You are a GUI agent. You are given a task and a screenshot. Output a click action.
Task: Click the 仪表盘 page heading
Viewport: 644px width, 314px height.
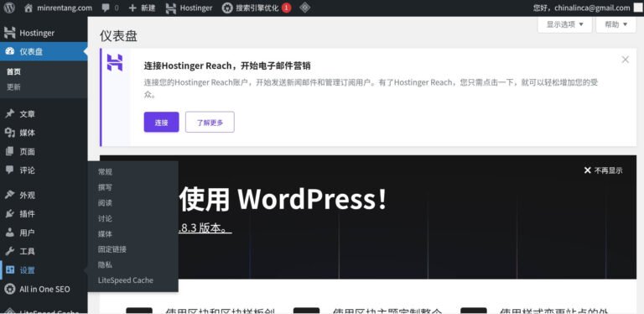[x=118, y=36]
